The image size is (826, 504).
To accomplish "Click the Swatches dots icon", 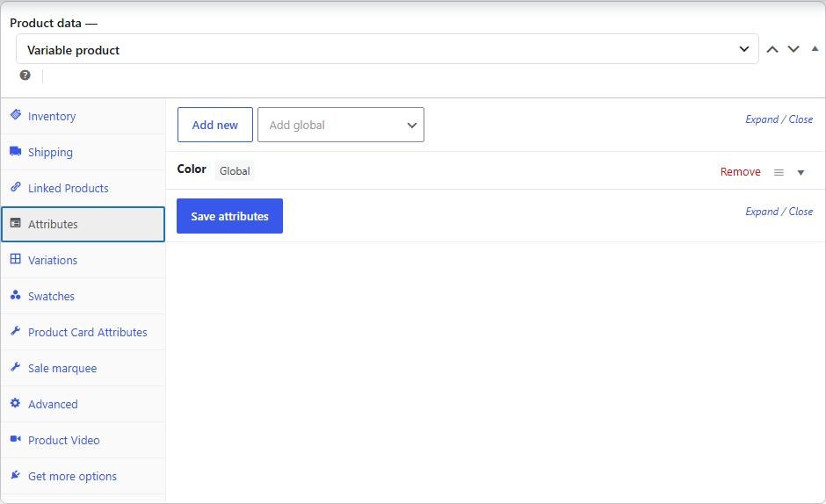I will [16, 295].
